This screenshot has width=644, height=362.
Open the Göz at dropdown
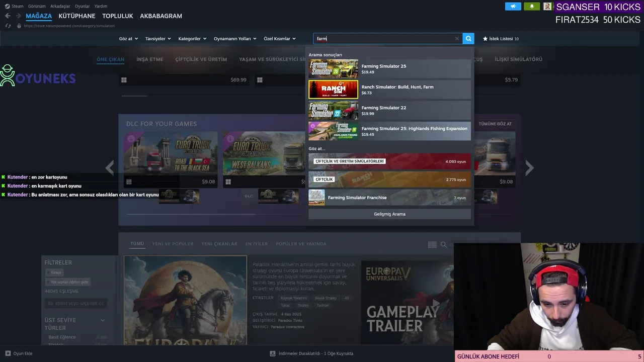click(x=128, y=39)
